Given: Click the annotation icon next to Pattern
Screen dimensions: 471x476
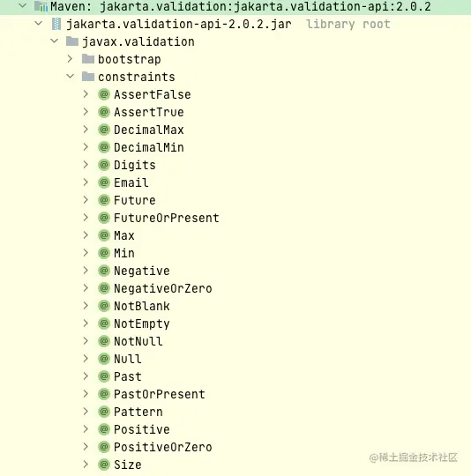Looking at the screenshot, I should click(104, 412).
